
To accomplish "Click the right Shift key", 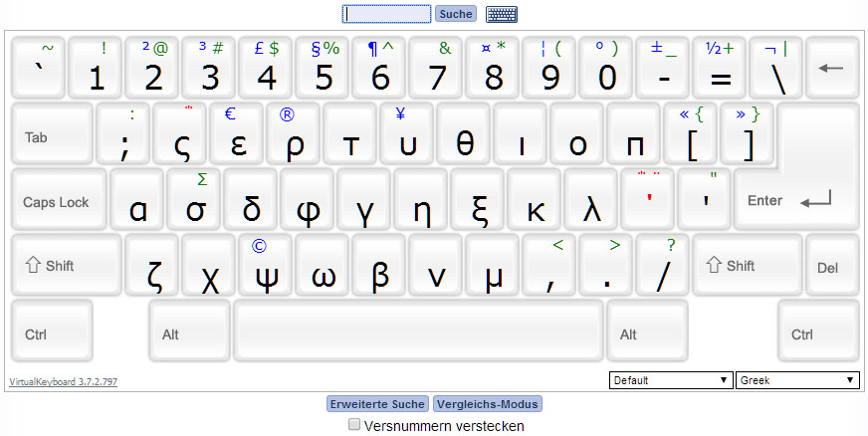I will click(748, 265).
